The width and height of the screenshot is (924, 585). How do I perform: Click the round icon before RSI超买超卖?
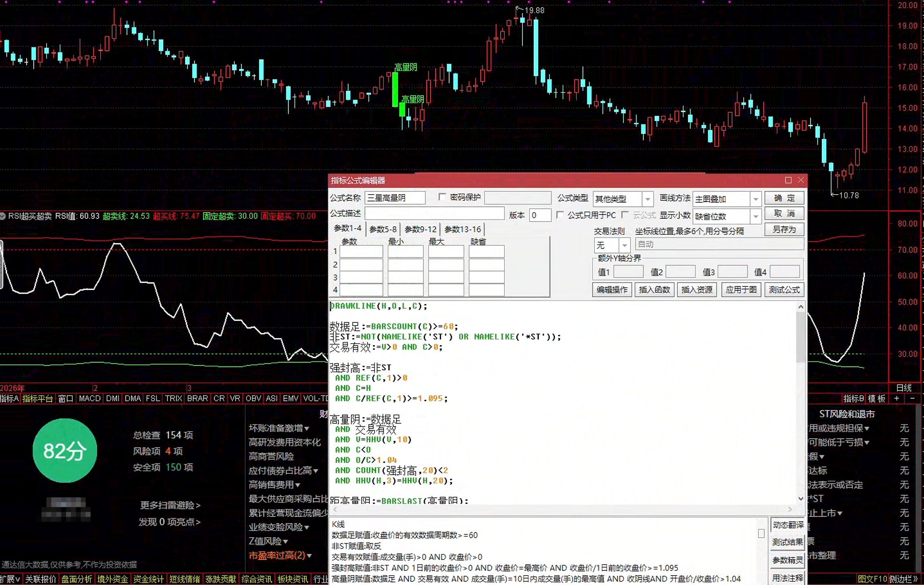[3, 216]
